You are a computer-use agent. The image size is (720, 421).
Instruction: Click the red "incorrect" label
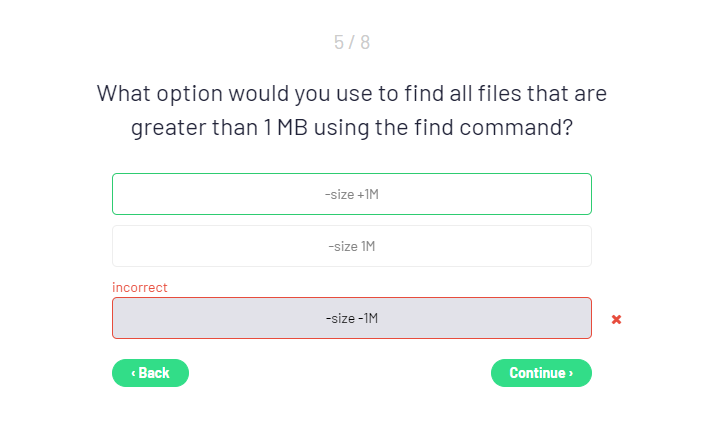pyautogui.click(x=140, y=287)
